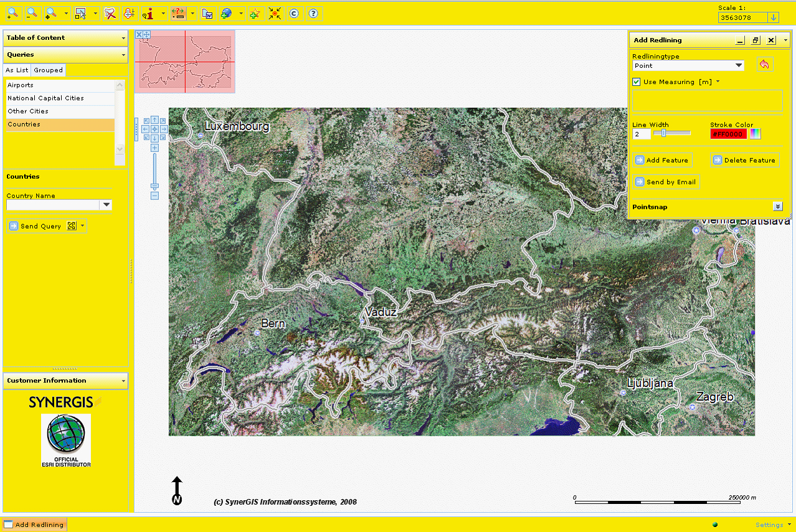The image size is (796, 532).
Task: Toggle the Add Redlining checkbox in status bar
Action: [7, 525]
